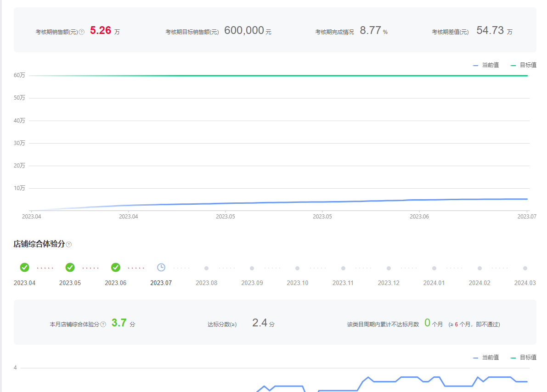This screenshot has height=392, width=547.
Task: Toggle 当前值 legend in the experience score chart
Action: tap(486, 358)
